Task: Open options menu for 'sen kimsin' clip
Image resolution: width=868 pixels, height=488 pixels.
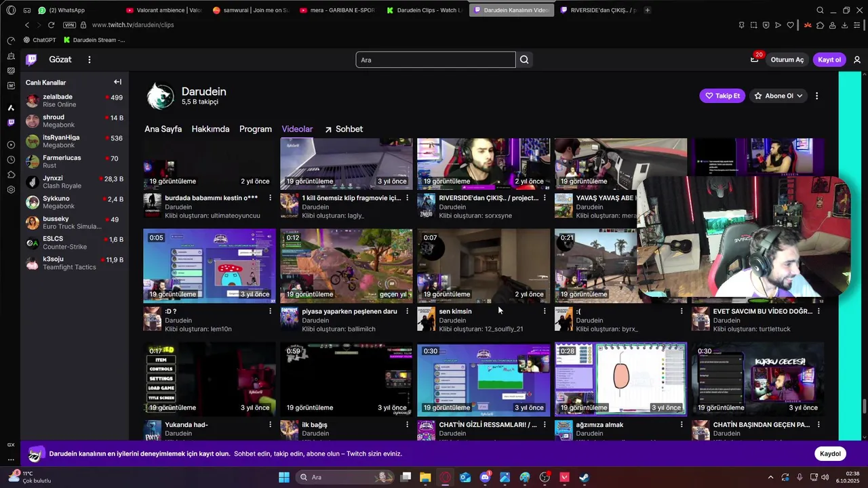Action: [544, 311]
